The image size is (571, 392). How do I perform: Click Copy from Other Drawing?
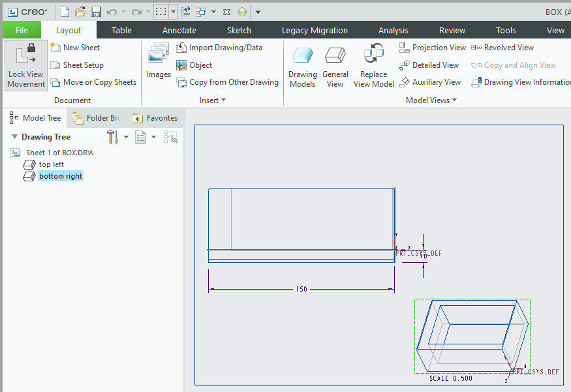233,82
